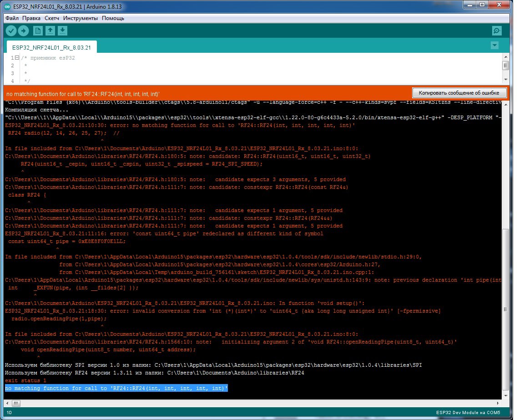Screen dimensions: 524x420
Task: Maximize the Arduino window
Action: pyautogui.click(x=482, y=5)
